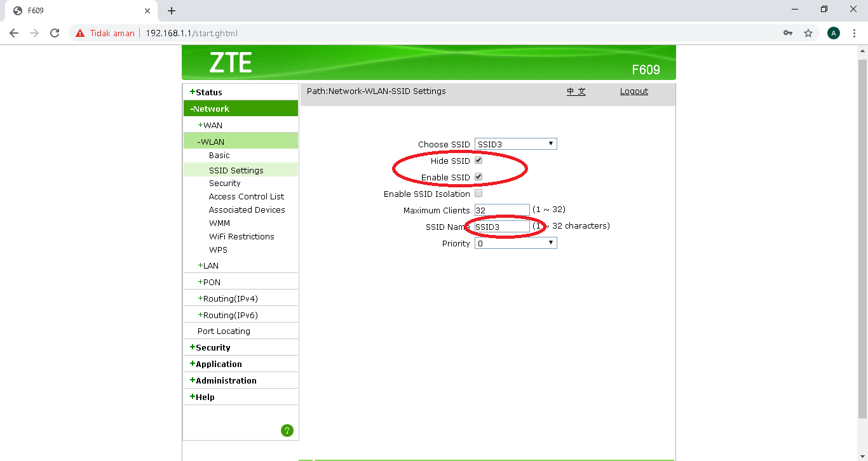
Task: Open the WLAN Security page
Action: [225, 183]
